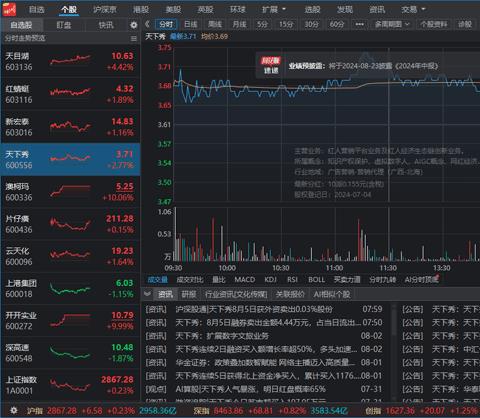
Task: Open the 资讯 top menu
Action: click(377, 9)
